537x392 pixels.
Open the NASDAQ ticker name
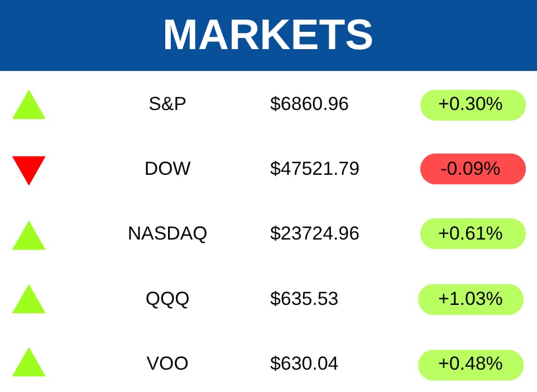click(167, 233)
